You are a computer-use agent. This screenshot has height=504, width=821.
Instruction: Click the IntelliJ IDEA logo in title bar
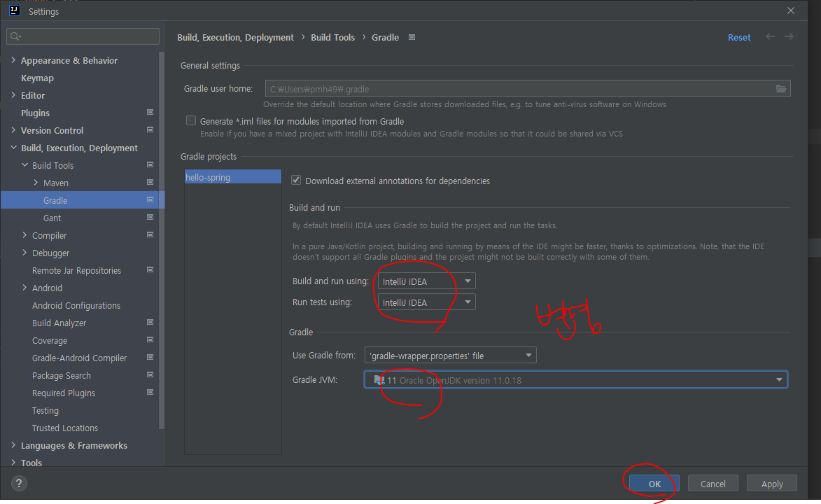pyautogui.click(x=14, y=10)
